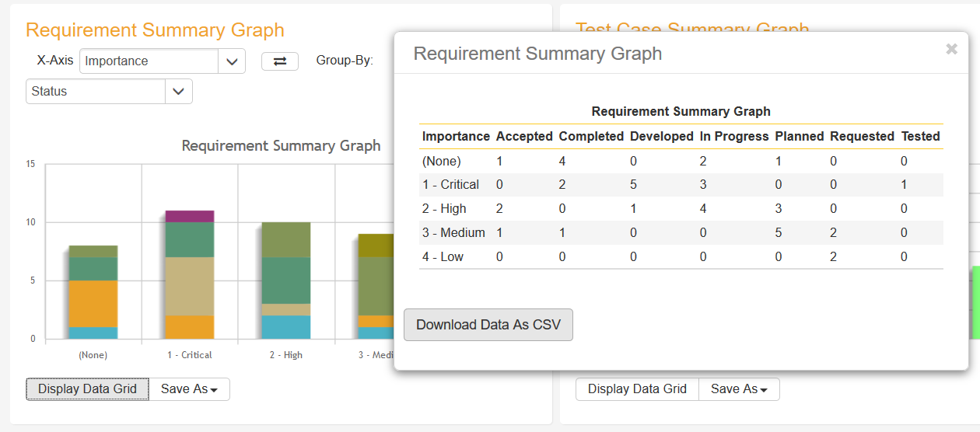The height and width of the screenshot is (432, 980).
Task: Select orange segment in the (None) bar
Action: (x=93, y=304)
